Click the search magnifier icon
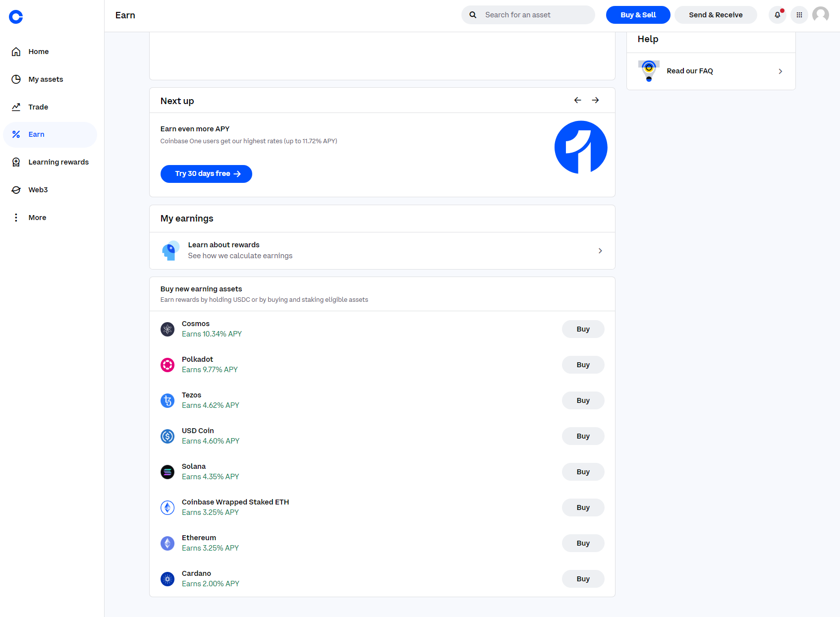The width and height of the screenshot is (840, 617). 473,15
